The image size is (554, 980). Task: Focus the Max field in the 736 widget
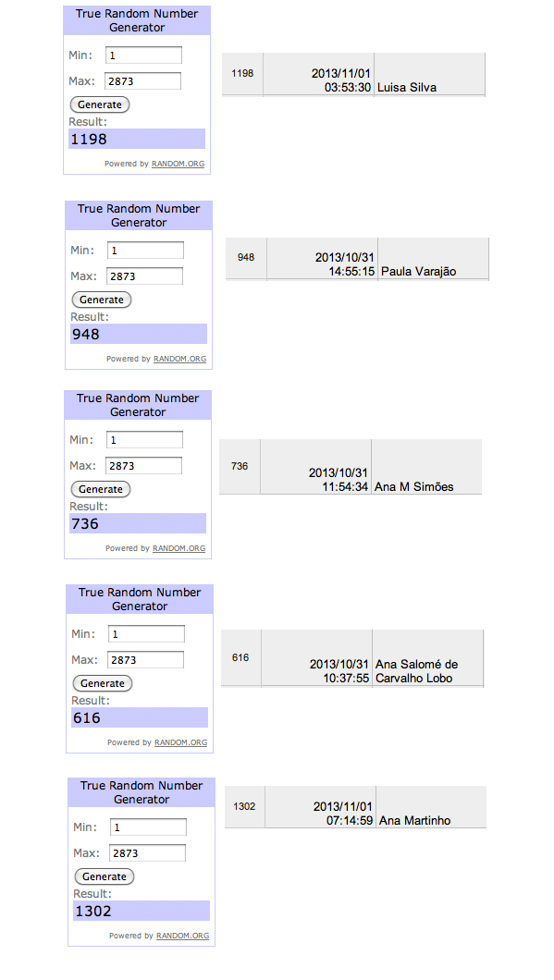(143, 466)
